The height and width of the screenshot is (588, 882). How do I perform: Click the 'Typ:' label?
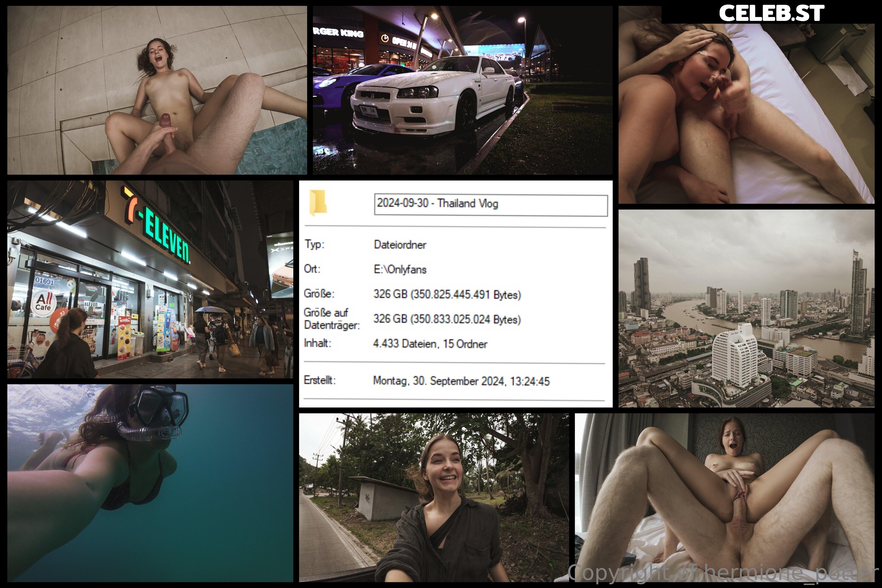(314, 244)
